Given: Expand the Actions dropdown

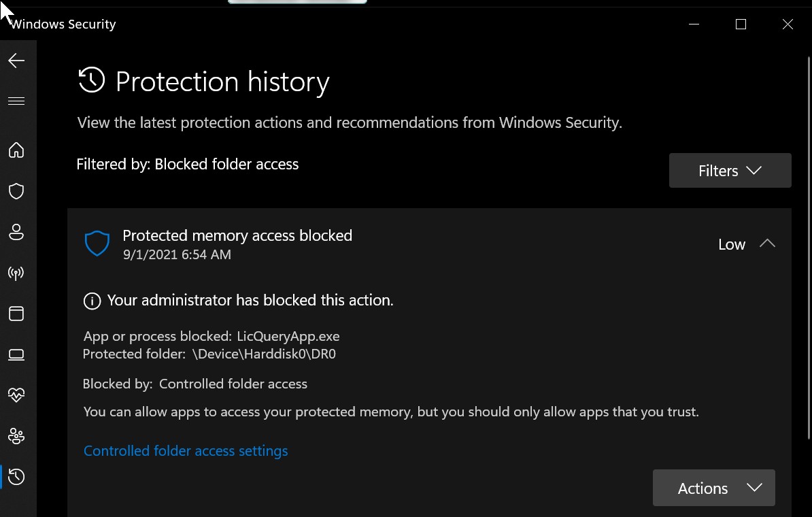Looking at the screenshot, I should click(713, 488).
